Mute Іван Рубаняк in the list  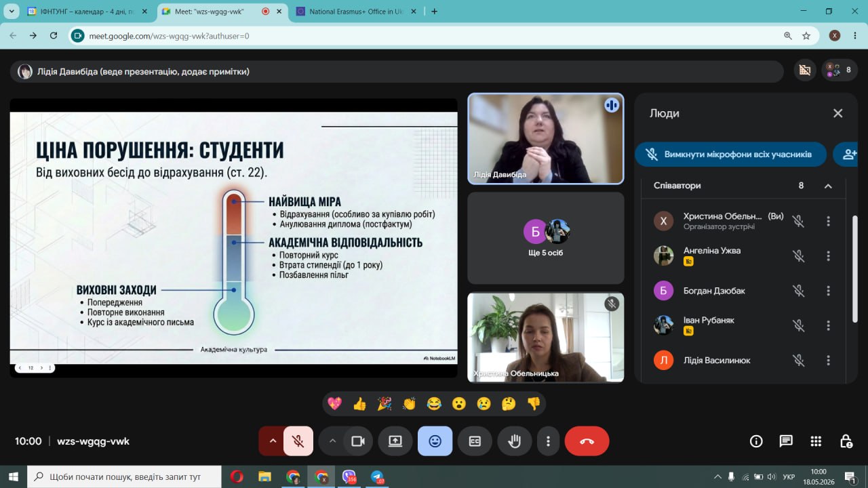pos(799,325)
